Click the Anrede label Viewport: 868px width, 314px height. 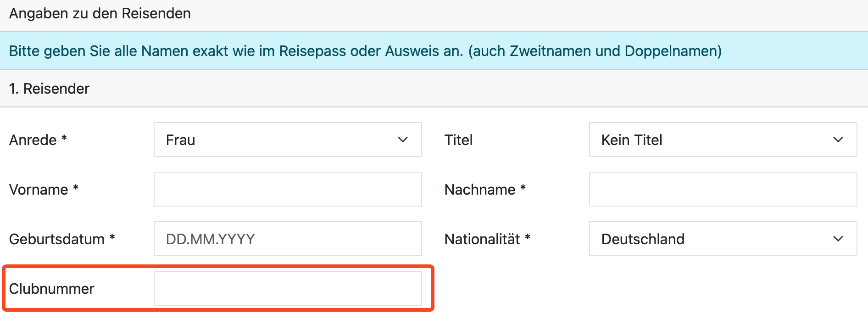tap(33, 140)
